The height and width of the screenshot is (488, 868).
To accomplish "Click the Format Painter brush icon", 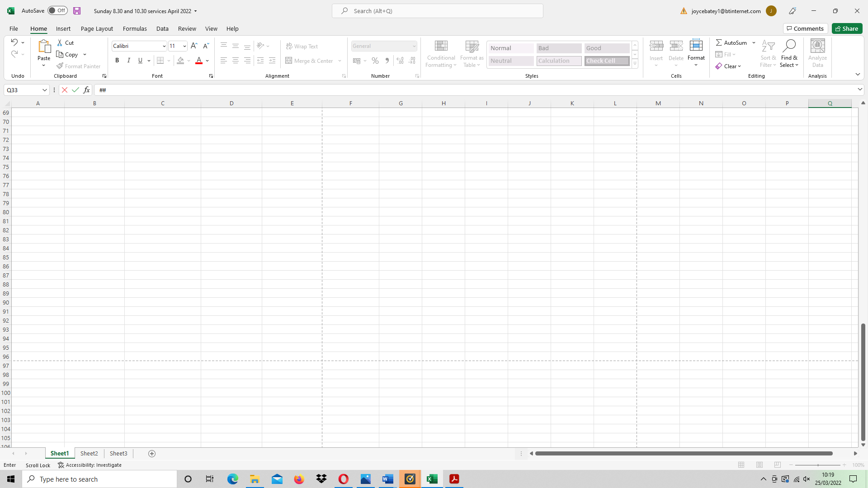I will (60, 66).
